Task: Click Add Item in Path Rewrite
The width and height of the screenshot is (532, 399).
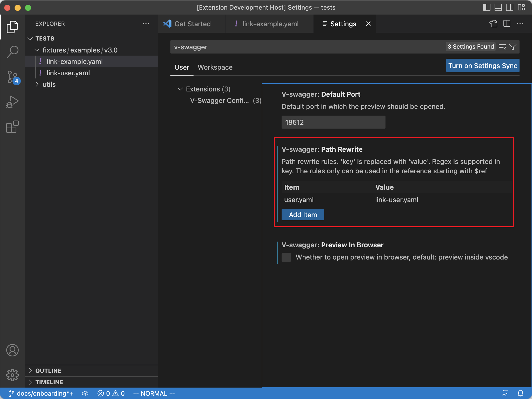Action: pos(303,215)
